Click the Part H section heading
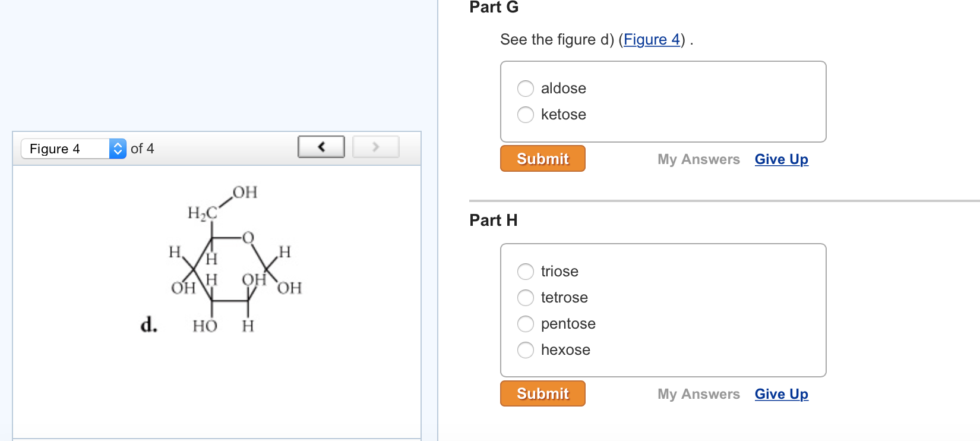Screen dimensions: 980x441 coord(493,220)
